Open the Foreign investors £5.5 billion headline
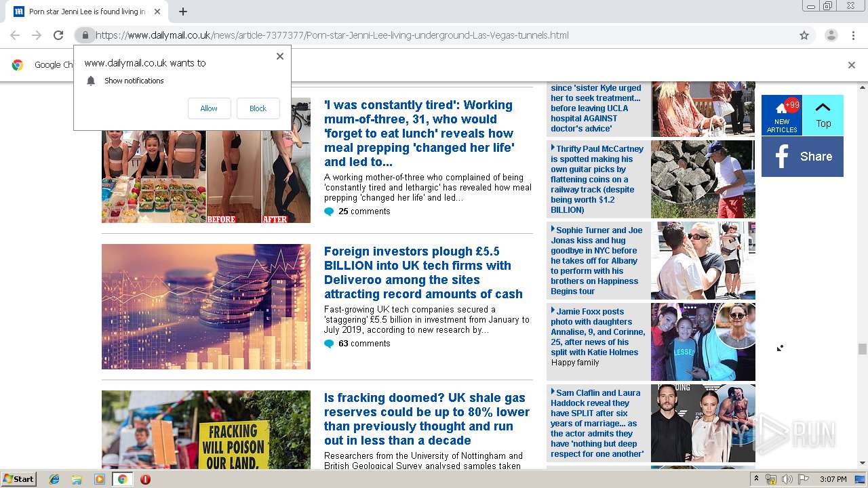The height and width of the screenshot is (488, 868). [423, 272]
